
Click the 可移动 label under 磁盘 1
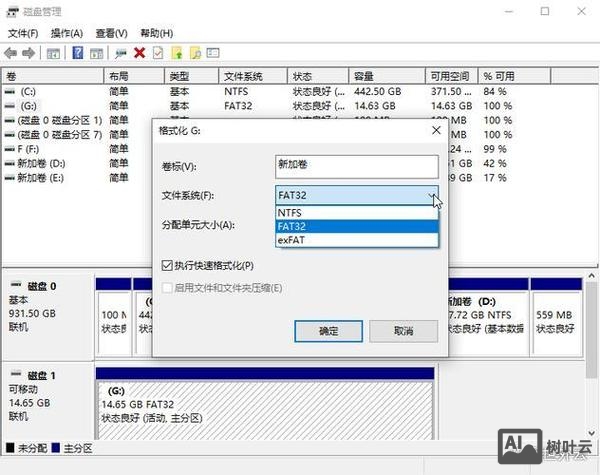pos(23,389)
